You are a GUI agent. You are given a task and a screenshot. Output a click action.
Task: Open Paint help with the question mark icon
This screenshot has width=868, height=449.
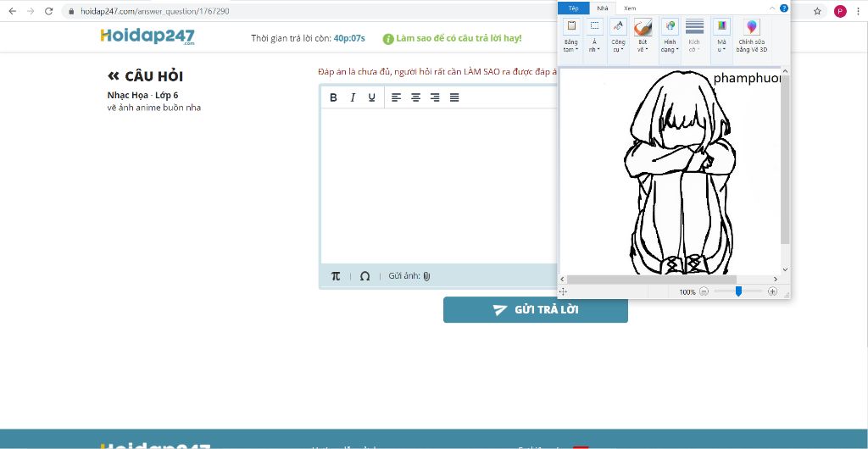[x=784, y=8]
